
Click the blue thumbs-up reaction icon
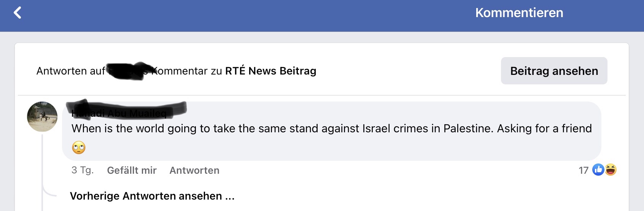point(598,170)
